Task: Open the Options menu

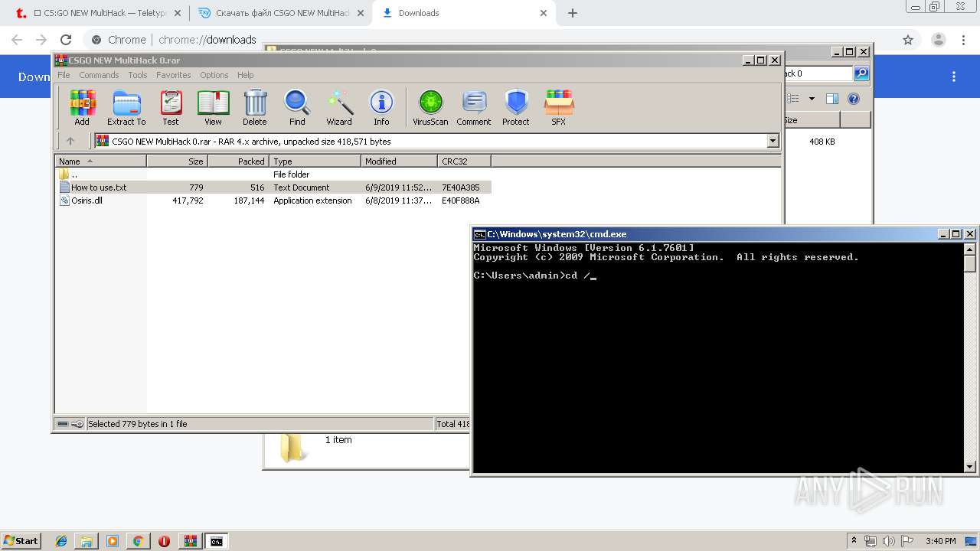Action: 214,75
